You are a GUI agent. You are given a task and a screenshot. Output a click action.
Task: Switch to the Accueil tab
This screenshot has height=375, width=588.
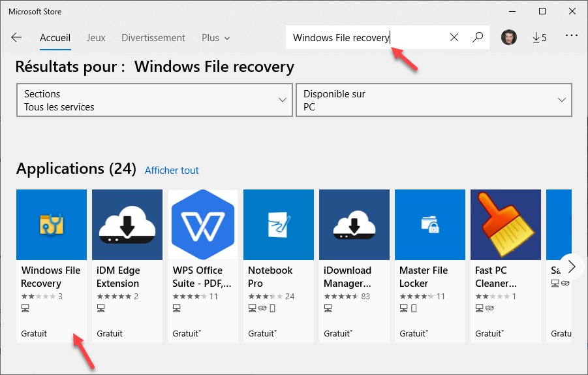click(x=55, y=38)
